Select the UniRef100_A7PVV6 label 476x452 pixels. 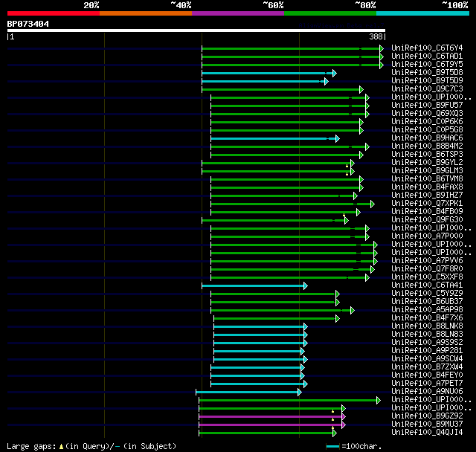[427, 261]
